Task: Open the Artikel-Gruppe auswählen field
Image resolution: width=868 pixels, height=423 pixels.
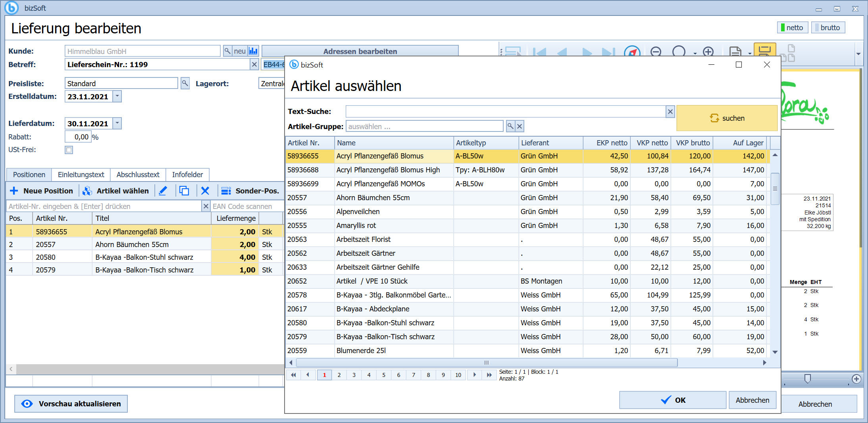Action: (x=425, y=126)
